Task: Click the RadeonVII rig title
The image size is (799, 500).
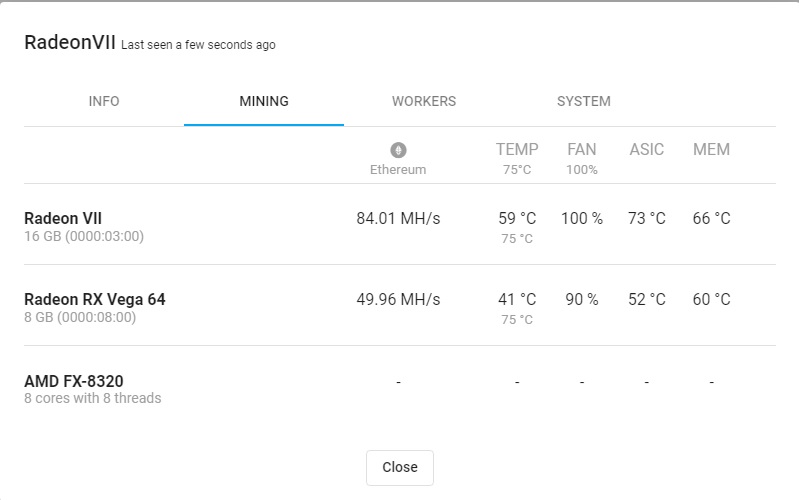Action: [70, 42]
